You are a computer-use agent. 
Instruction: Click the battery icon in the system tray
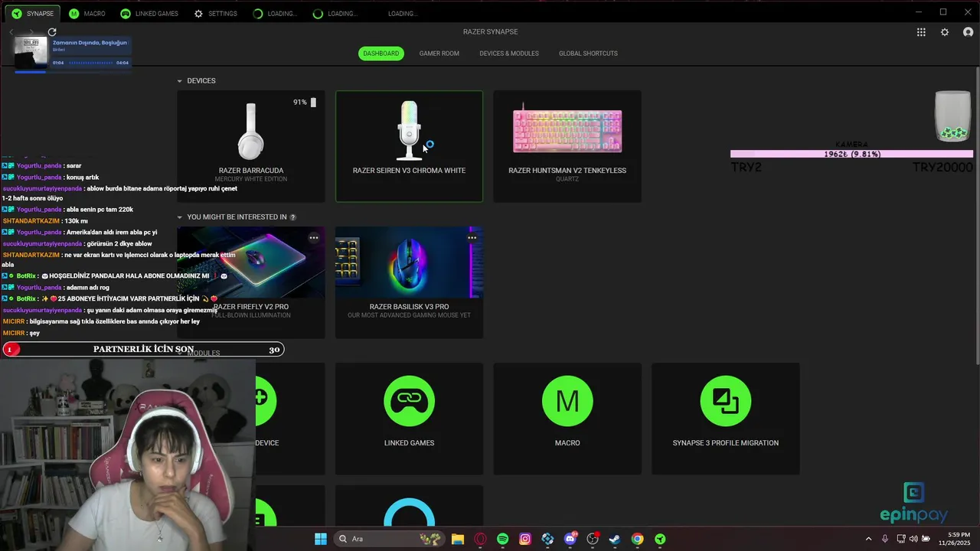click(926, 539)
